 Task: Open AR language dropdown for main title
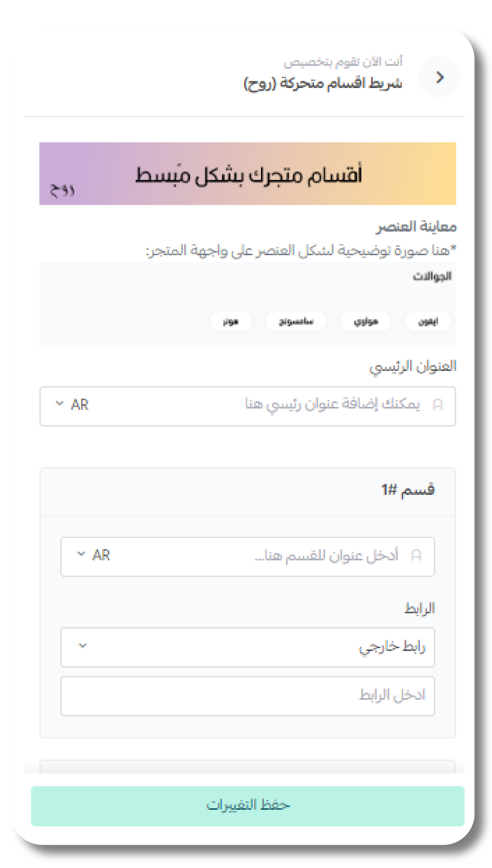point(72,404)
